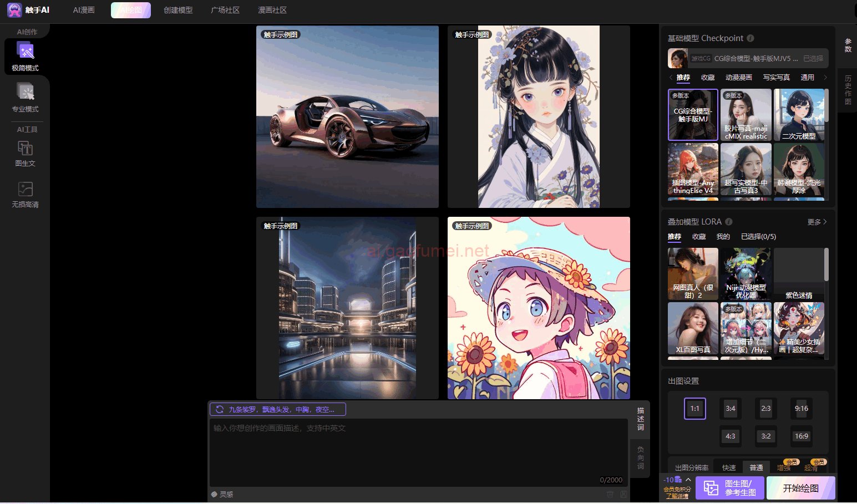This screenshot has width=857, height=504.
Task: Click the info icon beside Checkpoint heading
Action: click(750, 38)
